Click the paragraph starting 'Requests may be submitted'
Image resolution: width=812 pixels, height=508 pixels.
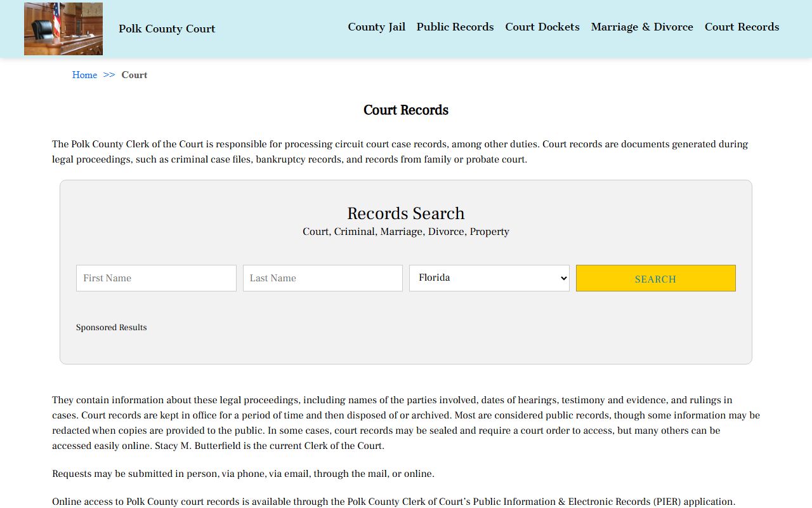click(244, 474)
